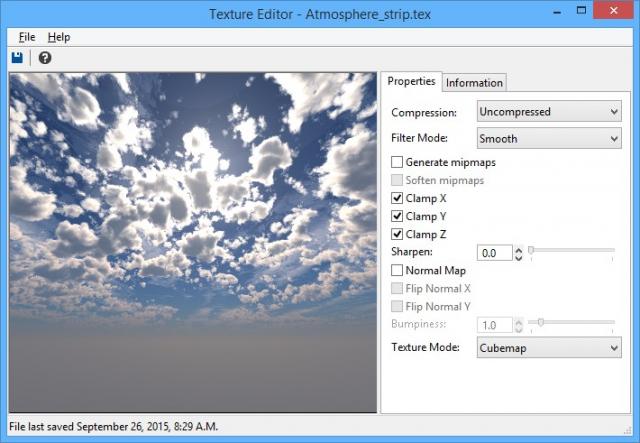Uncheck the Clamp X option

[397, 198]
